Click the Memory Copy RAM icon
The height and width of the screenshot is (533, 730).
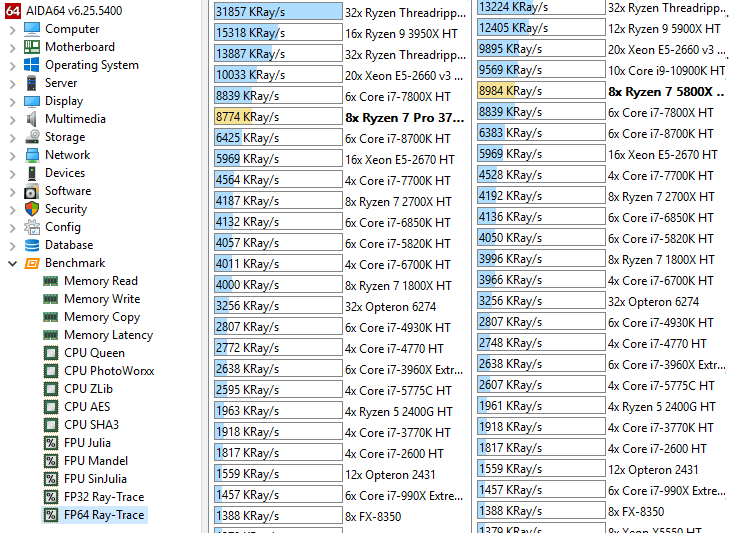pyautogui.click(x=51, y=317)
